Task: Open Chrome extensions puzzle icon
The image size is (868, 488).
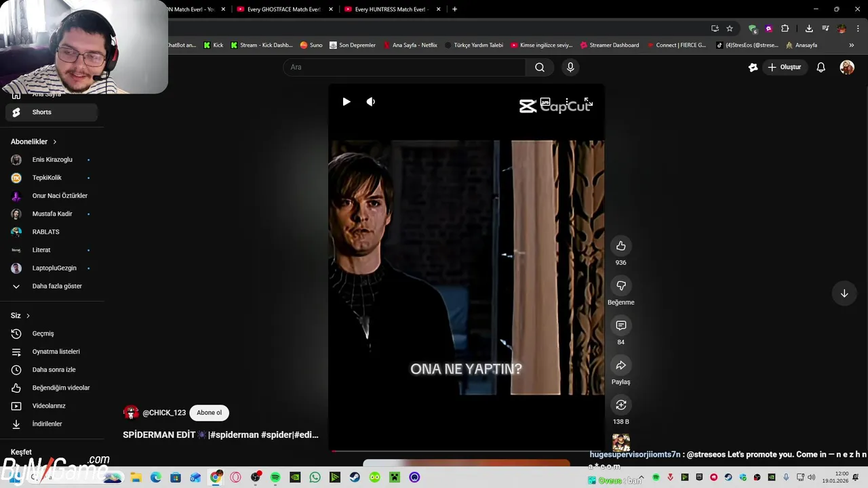Action: pyautogui.click(x=785, y=28)
